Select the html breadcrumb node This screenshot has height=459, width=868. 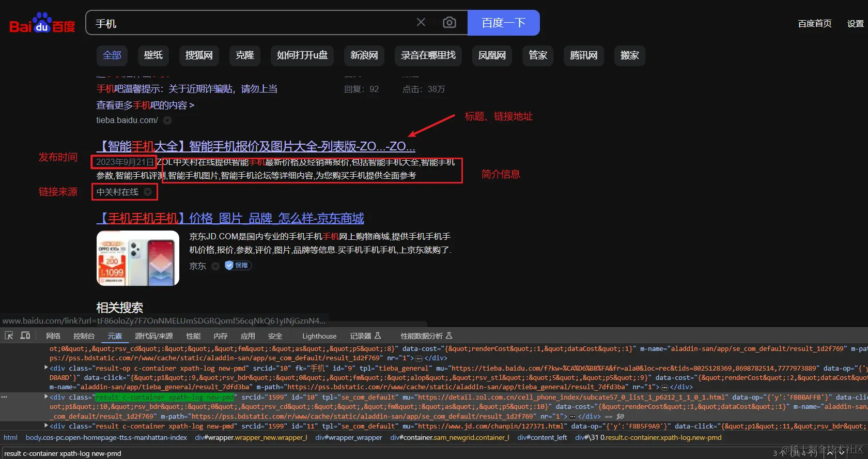(10, 437)
